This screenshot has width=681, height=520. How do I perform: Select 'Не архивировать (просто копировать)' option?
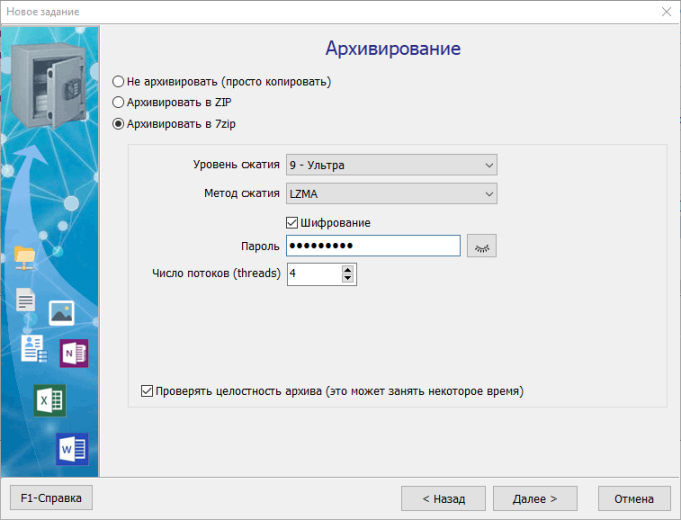tap(119, 81)
